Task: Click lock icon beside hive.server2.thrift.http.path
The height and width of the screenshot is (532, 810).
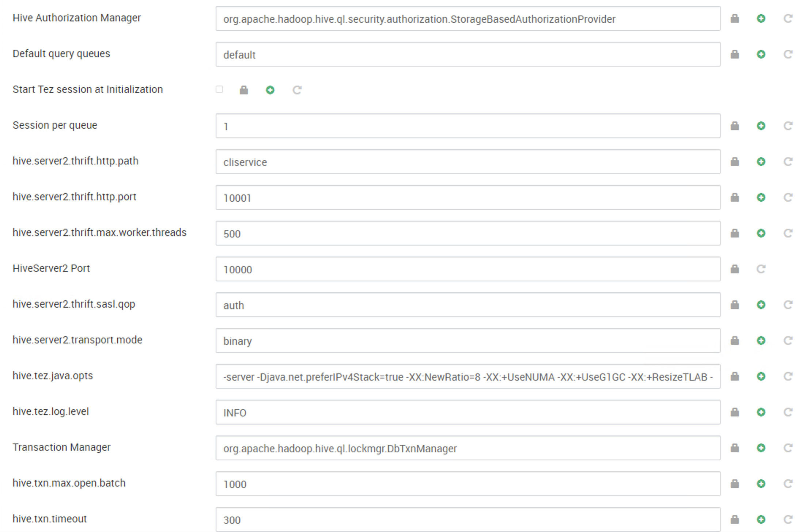Action: [x=735, y=162]
